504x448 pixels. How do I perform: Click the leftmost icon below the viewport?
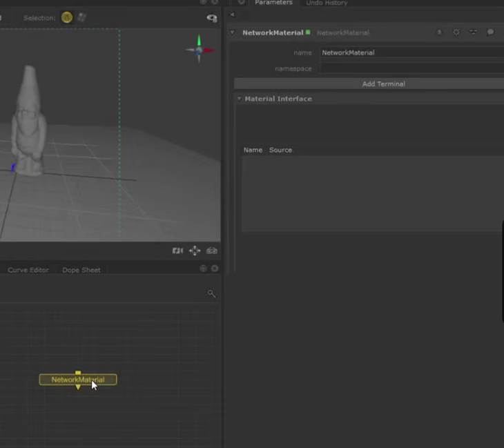[x=177, y=251]
